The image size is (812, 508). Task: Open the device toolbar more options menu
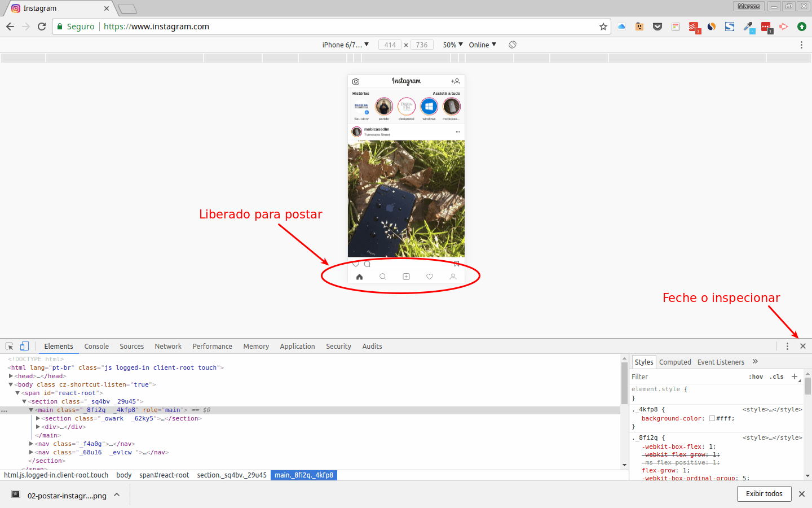pyautogui.click(x=801, y=45)
